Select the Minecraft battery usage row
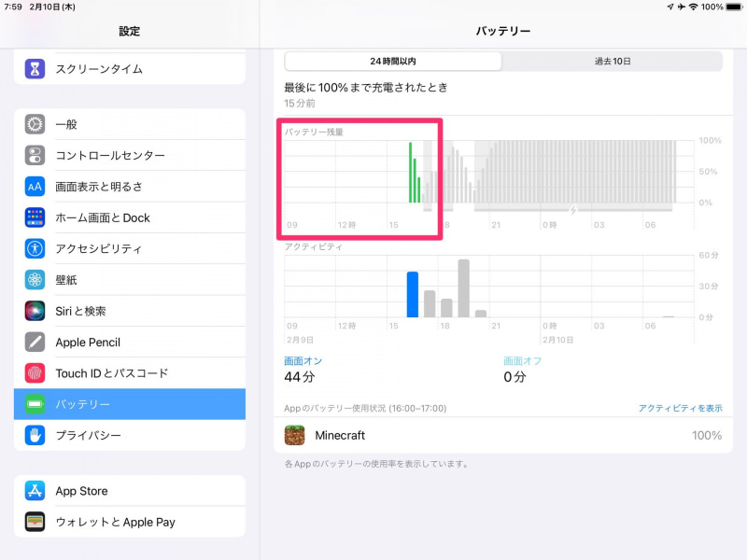Screen dimensions: 747x560 [x=503, y=435]
